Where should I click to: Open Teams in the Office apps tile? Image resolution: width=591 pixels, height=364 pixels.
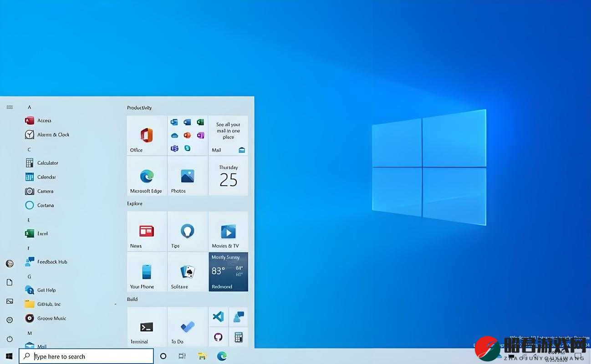point(174,148)
